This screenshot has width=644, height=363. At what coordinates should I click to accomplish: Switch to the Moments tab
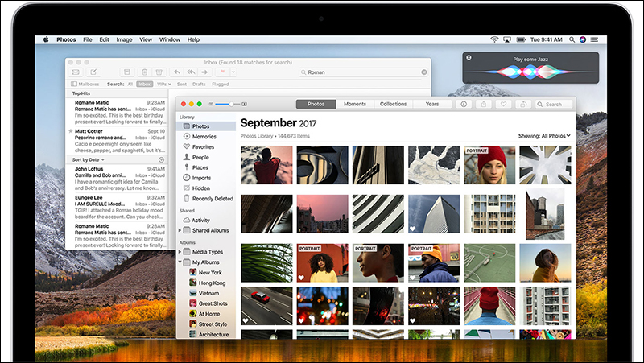click(x=355, y=105)
